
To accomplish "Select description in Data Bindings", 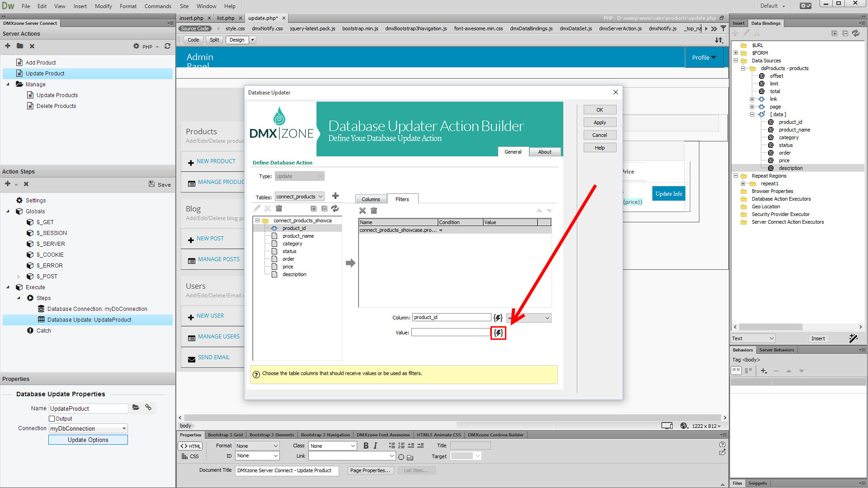I will click(791, 168).
